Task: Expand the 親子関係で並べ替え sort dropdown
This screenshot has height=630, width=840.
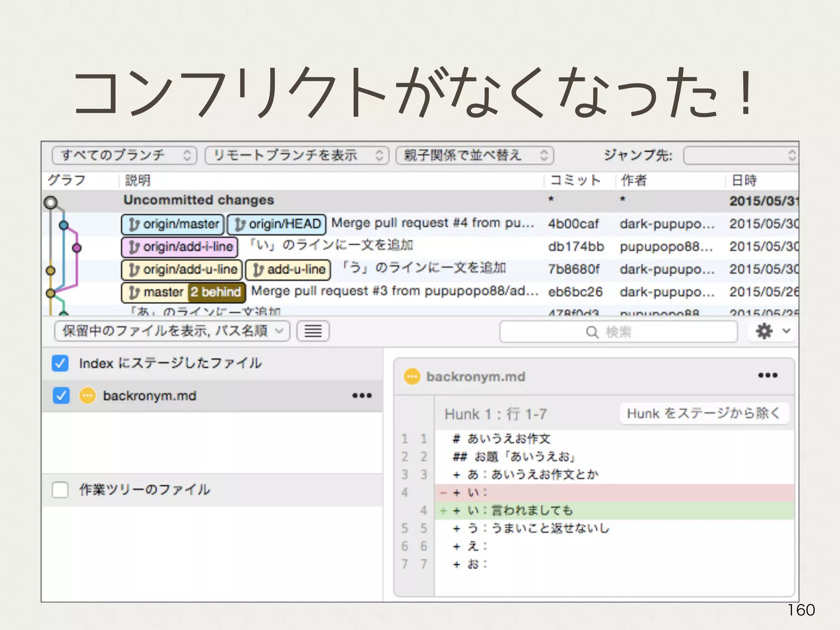Action: (475, 155)
